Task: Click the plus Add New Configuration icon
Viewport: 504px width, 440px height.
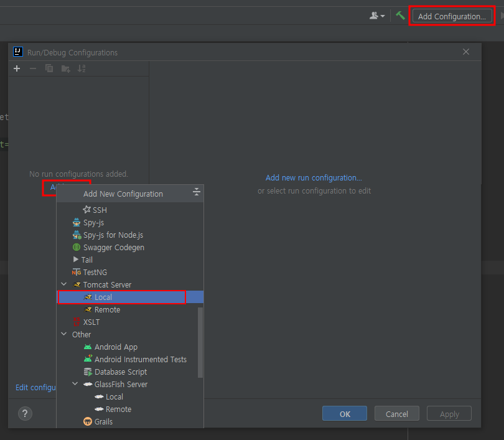Action: pyautogui.click(x=17, y=68)
